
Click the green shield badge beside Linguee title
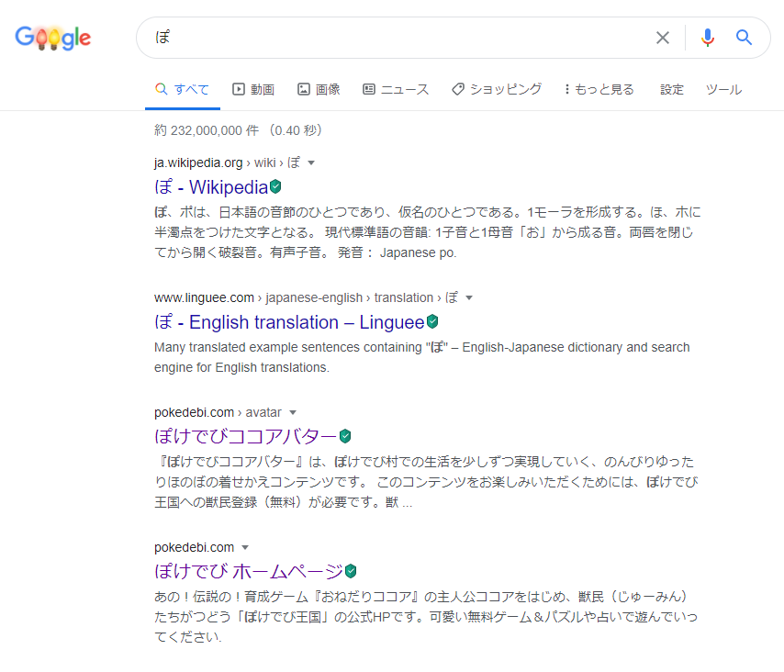(x=432, y=321)
